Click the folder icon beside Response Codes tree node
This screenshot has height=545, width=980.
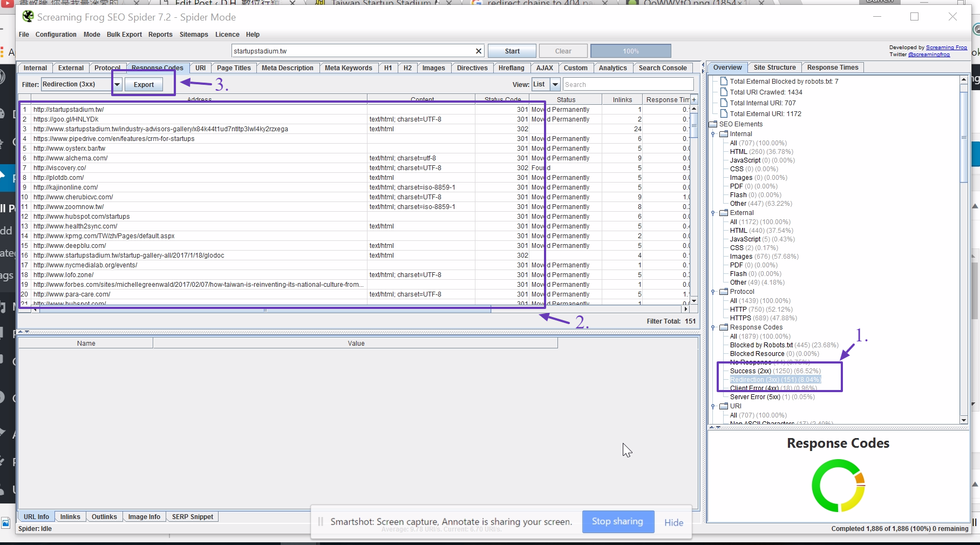point(724,327)
